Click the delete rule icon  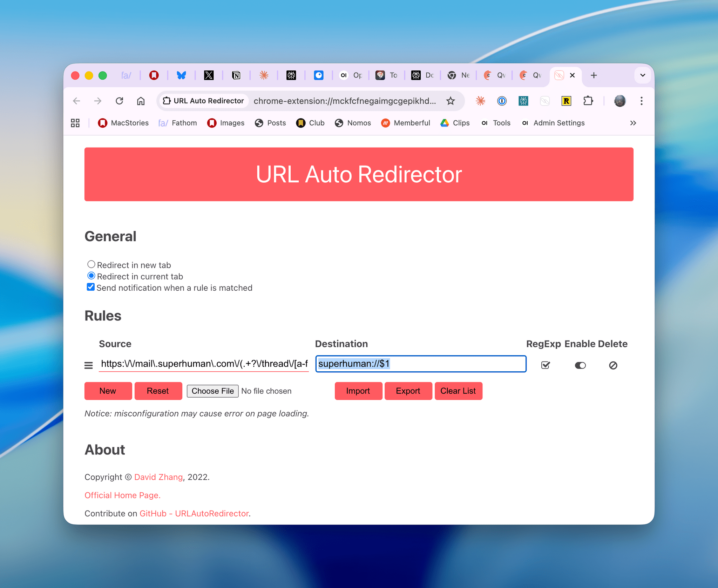click(x=613, y=365)
